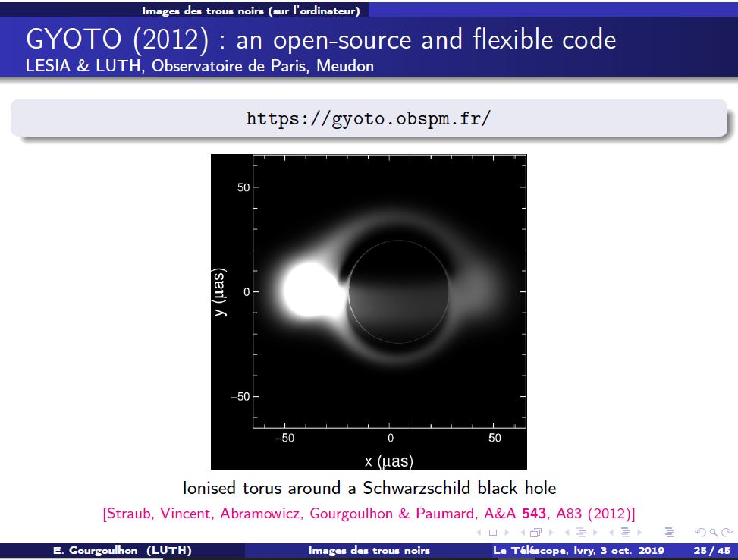Jump to the previous subsection with its left arrow
Screen dimensions: 738x560
click(x=567, y=532)
